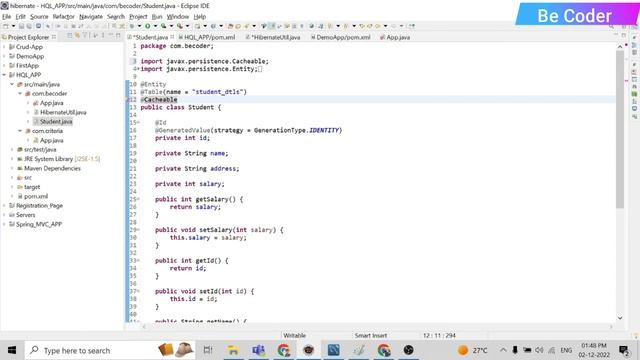Open the OBS Studio taskbar icon

tap(409, 350)
